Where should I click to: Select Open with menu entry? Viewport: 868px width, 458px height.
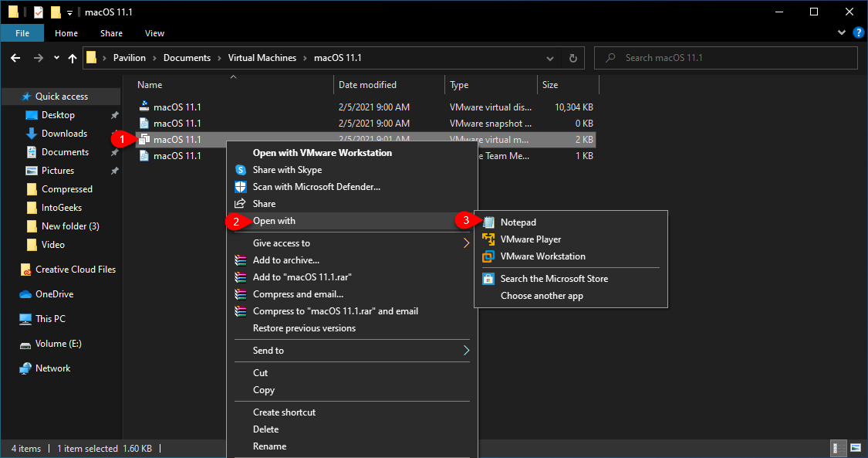coord(352,221)
